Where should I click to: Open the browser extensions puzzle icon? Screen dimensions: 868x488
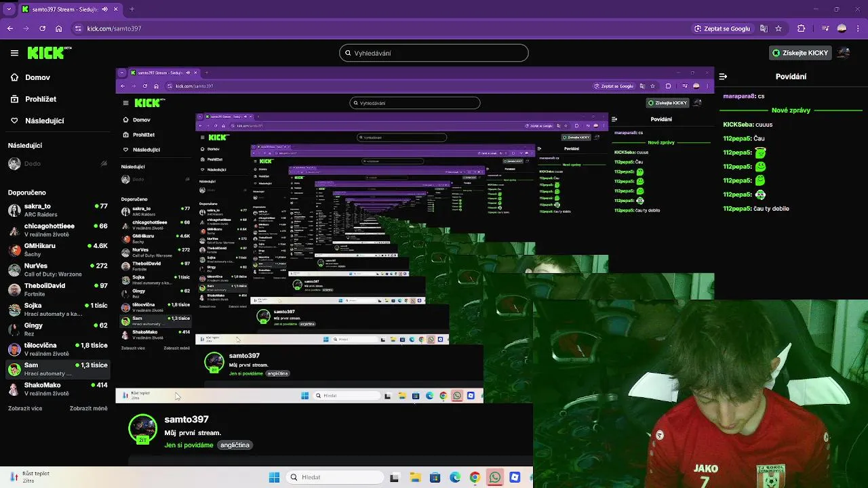[802, 28]
